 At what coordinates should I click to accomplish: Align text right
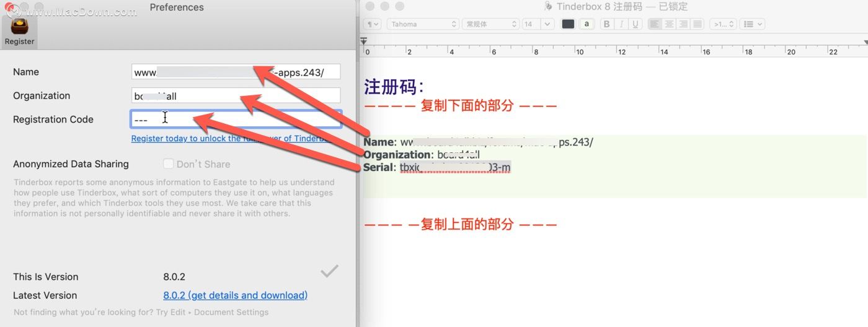pos(683,24)
